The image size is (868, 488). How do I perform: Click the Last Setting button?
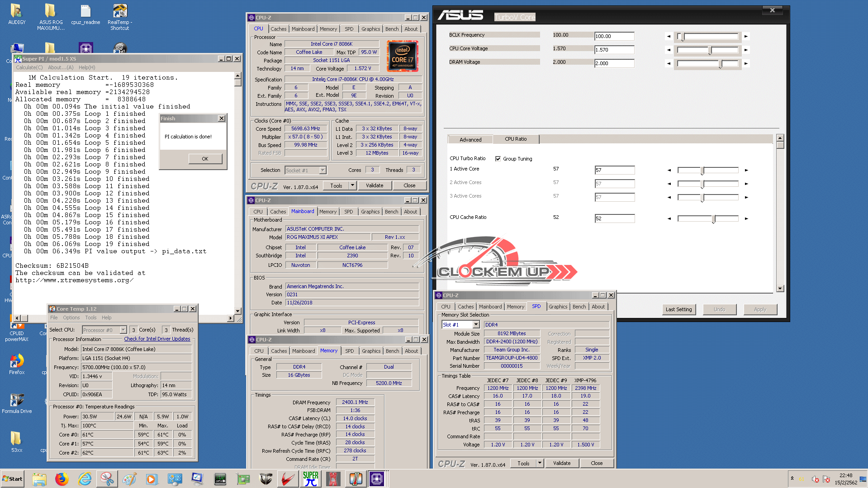point(678,309)
